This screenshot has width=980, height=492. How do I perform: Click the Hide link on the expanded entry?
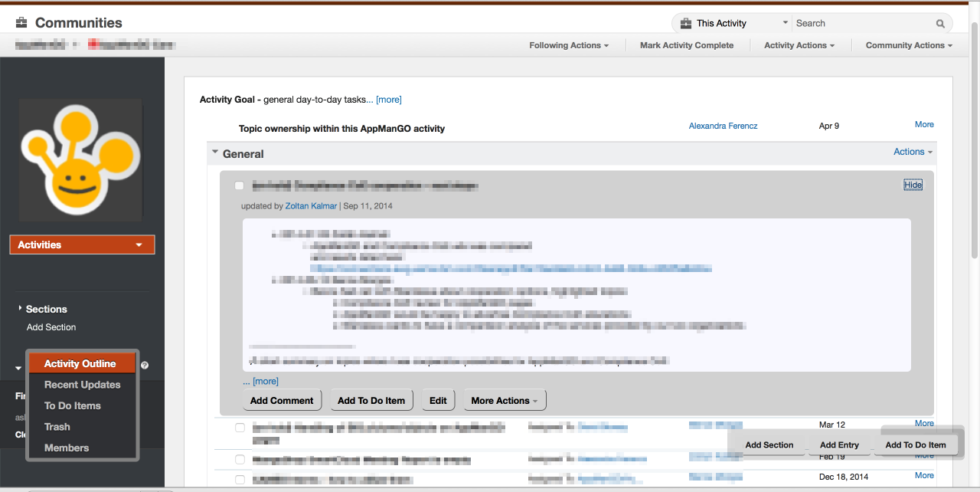tap(913, 185)
